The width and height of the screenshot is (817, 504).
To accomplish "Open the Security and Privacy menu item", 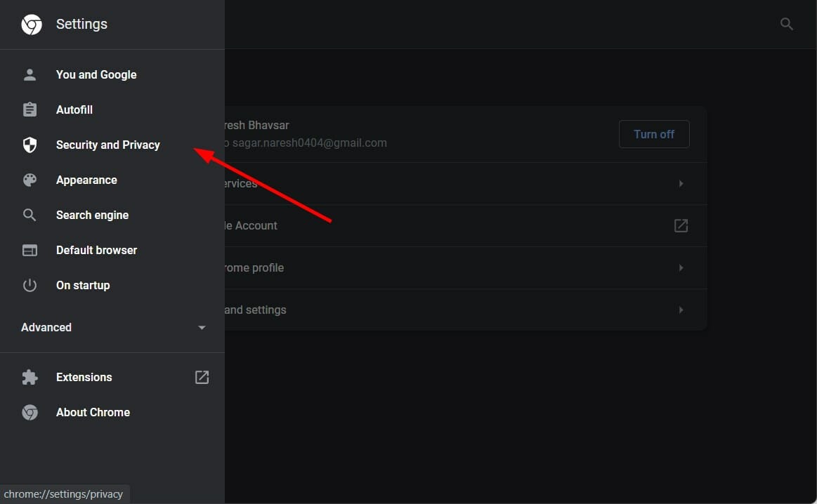I will [108, 145].
